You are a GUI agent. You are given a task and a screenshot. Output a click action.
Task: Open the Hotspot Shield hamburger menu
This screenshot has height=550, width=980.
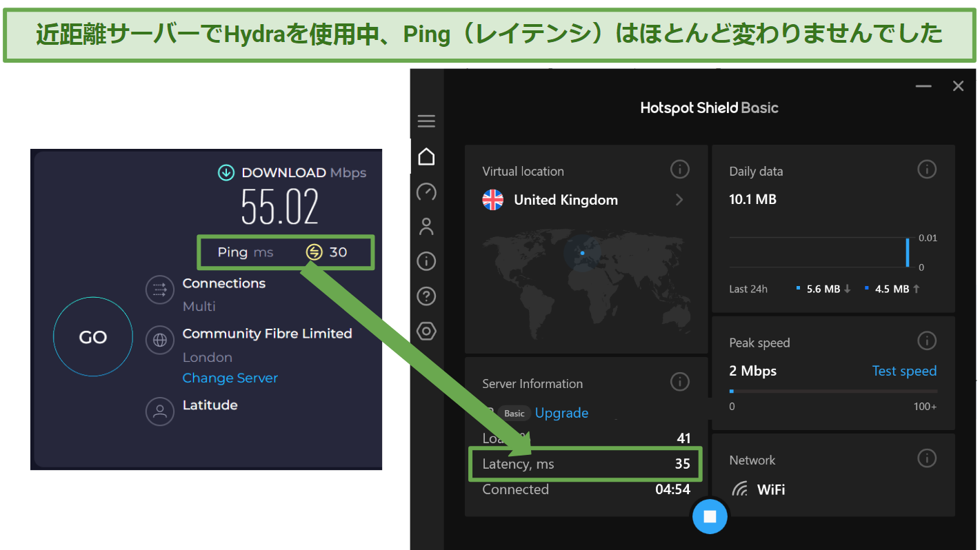[426, 121]
